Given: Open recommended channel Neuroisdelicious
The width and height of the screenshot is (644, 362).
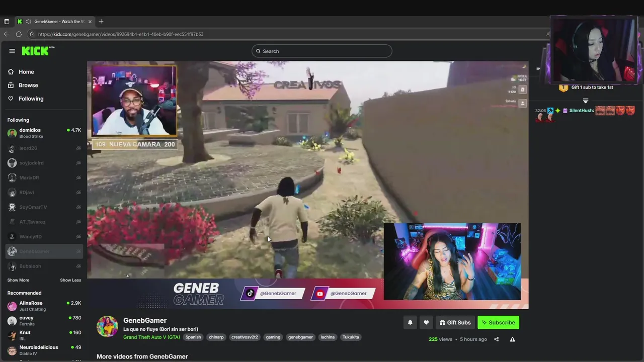Looking at the screenshot, I should pos(44,350).
